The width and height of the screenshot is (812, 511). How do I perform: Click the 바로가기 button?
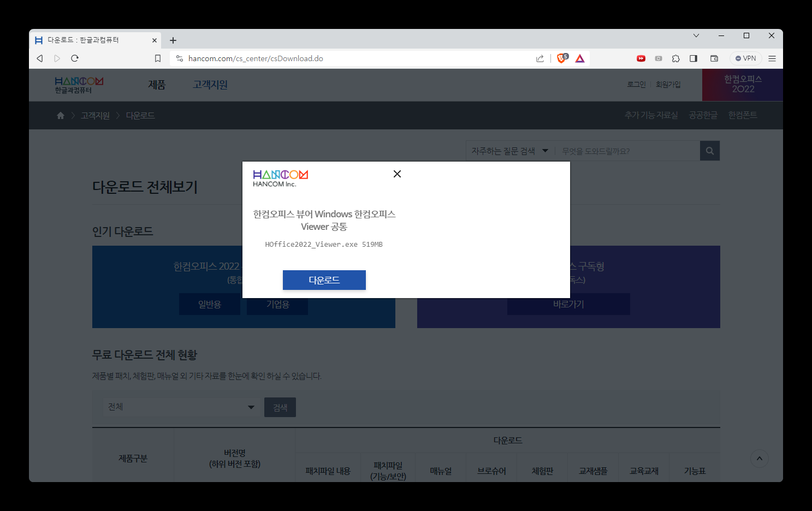tap(568, 304)
